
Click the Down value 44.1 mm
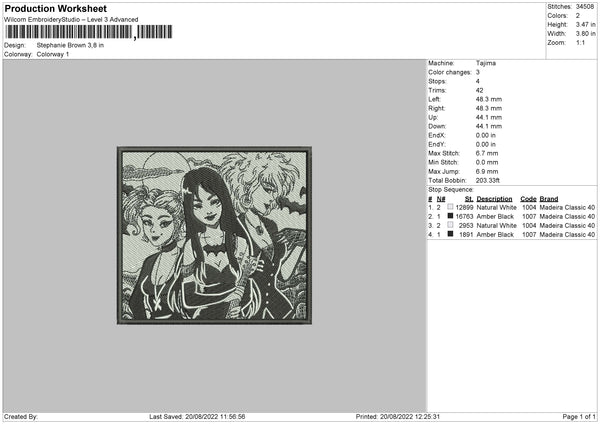tap(489, 126)
